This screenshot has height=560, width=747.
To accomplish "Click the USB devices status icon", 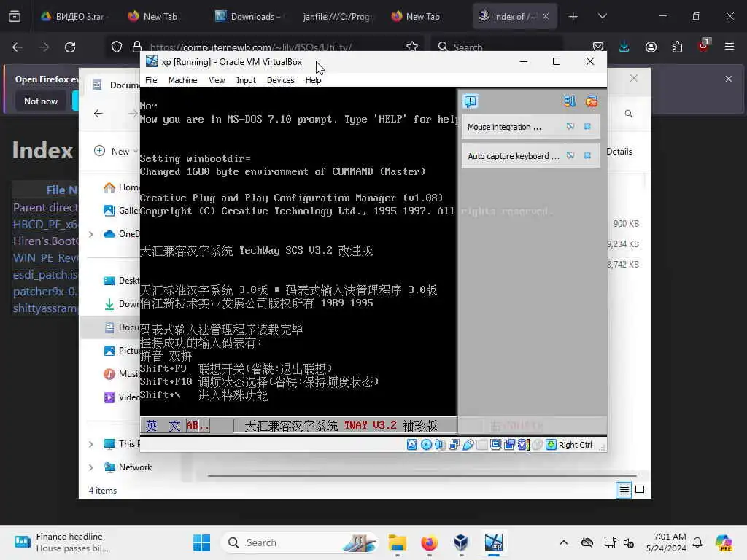I will point(468,445).
